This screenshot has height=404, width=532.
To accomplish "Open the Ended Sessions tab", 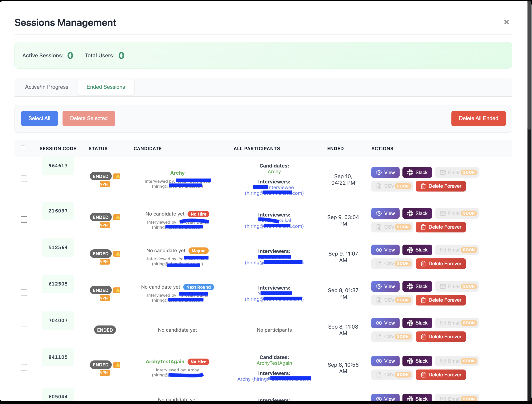I will [x=106, y=87].
